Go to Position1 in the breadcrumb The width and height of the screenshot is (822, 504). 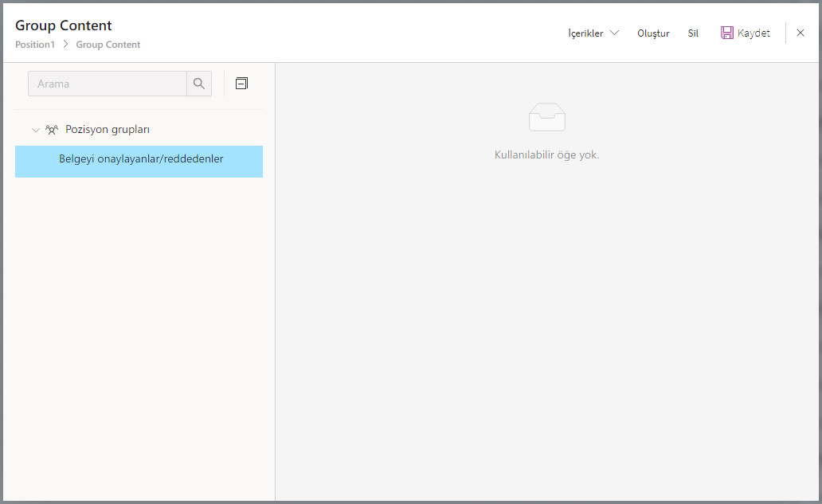35,45
